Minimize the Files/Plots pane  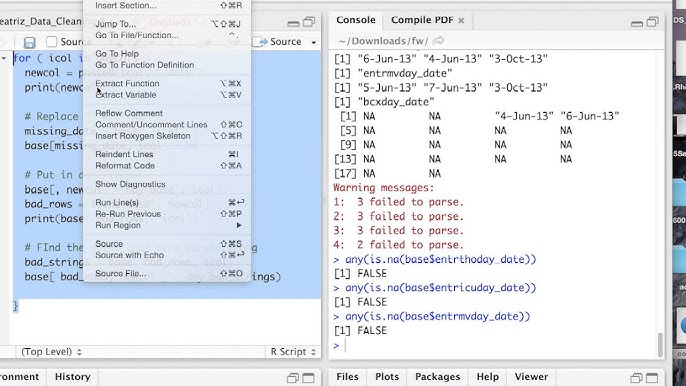click(x=637, y=378)
